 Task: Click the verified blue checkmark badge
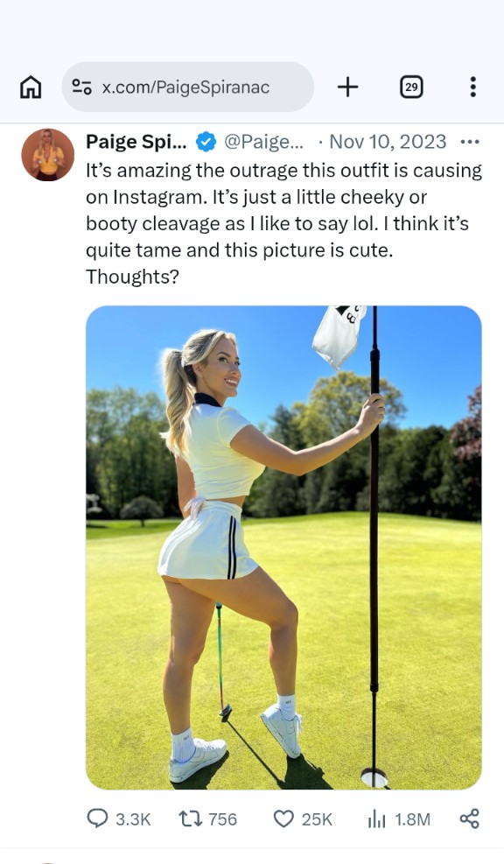(204, 141)
